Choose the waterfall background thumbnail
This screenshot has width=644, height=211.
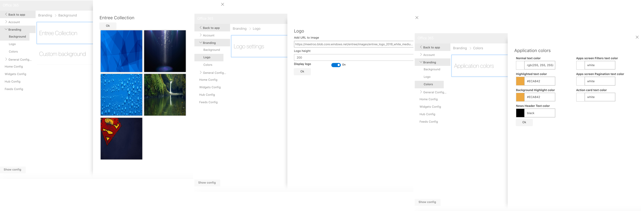[x=165, y=95]
